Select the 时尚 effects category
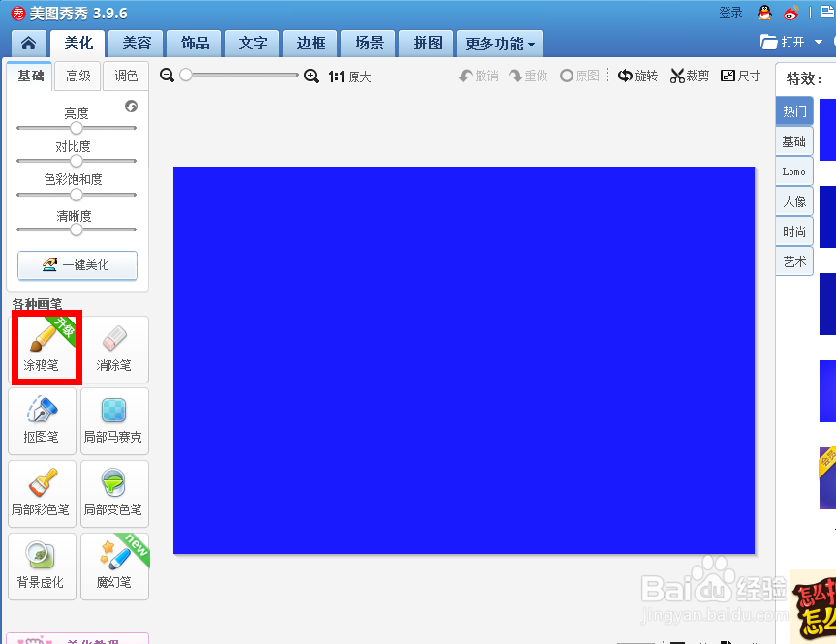The height and width of the screenshot is (644, 836). (x=794, y=231)
